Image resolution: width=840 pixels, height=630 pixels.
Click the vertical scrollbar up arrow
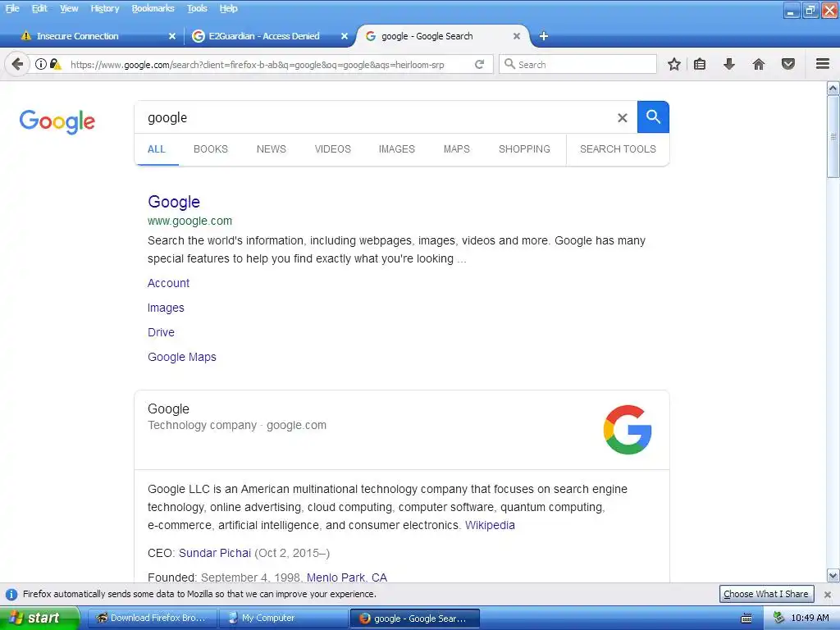point(833,88)
